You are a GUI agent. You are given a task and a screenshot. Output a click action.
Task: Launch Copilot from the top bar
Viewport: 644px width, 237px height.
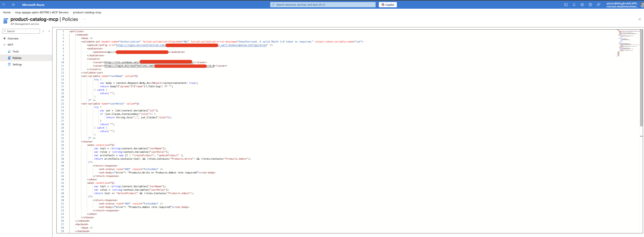(x=388, y=4)
